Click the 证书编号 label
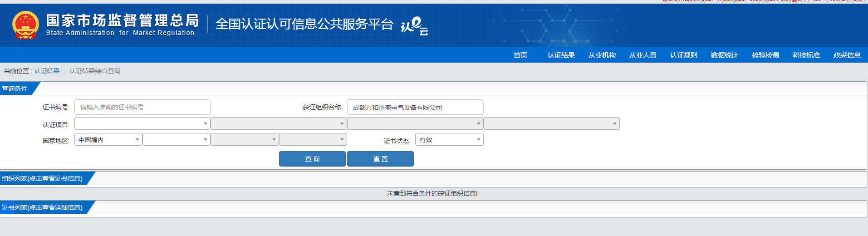This screenshot has width=868, height=236. tap(56, 107)
